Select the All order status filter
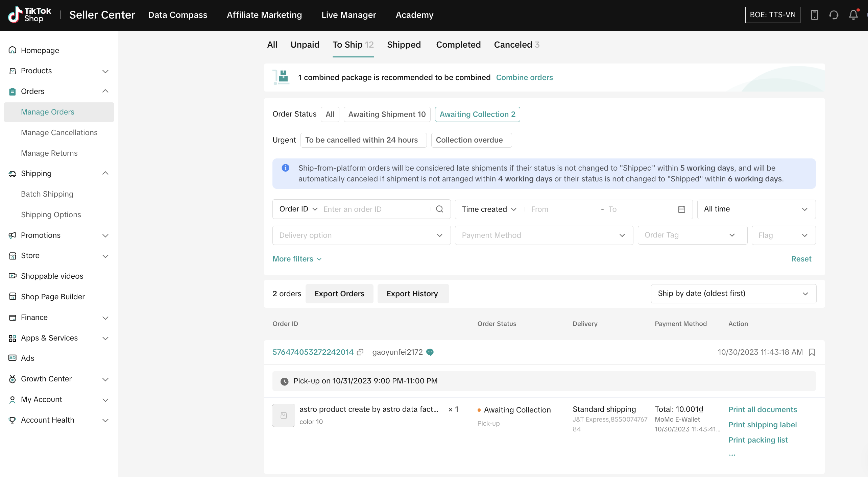Screen dimensions: 868x477 coord(330,114)
